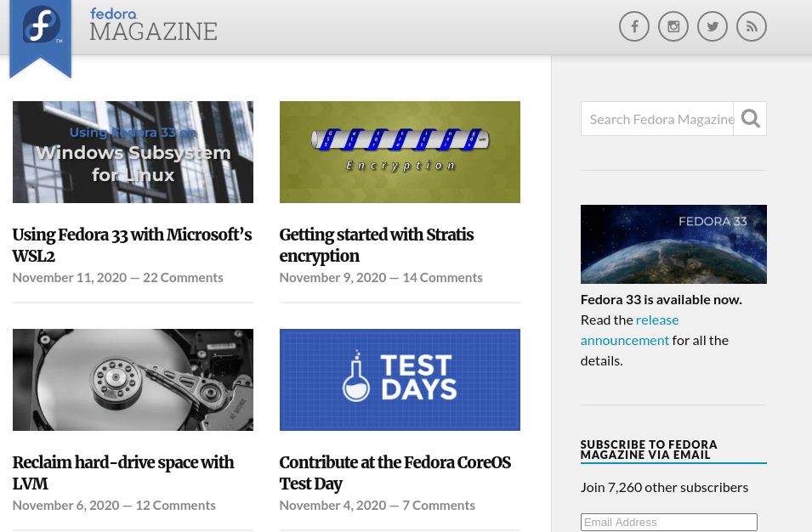Screen dimensions: 812x532
Task: Click the Fedora 33 earth banner
Action: point(673,244)
